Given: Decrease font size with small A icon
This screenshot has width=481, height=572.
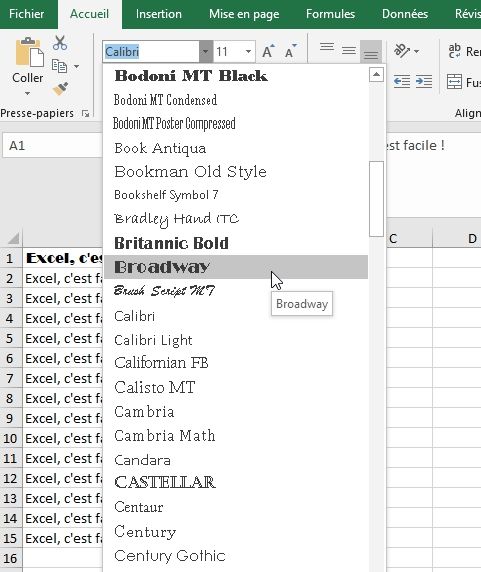Looking at the screenshot, I should click(291, 51).
